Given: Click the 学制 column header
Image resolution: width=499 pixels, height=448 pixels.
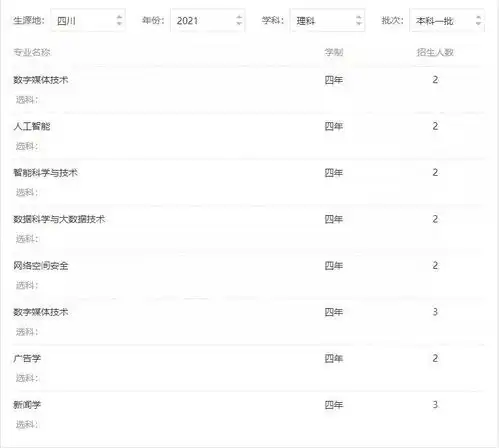Looking at the screenshot, I should pyautogui.click(x=334, y=52).
